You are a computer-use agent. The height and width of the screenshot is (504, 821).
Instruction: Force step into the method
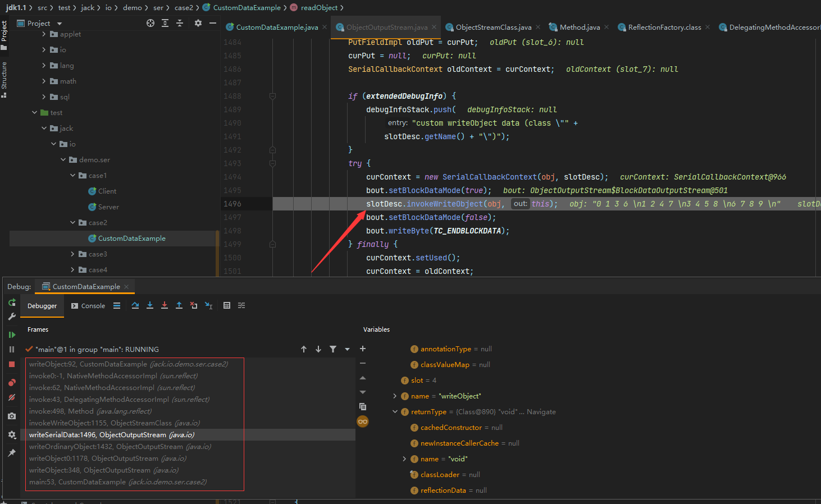tap(165, 305)
